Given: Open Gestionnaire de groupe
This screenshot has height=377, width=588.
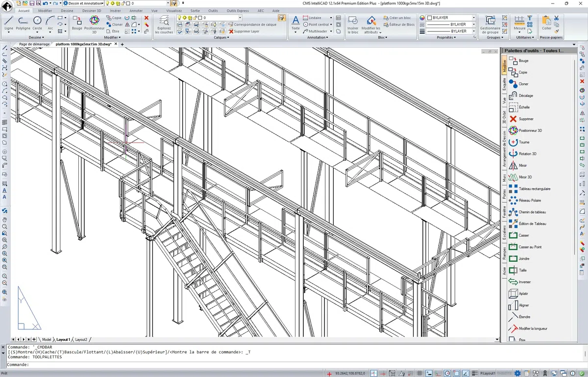Looking at the screenshot, I should 490,25.
